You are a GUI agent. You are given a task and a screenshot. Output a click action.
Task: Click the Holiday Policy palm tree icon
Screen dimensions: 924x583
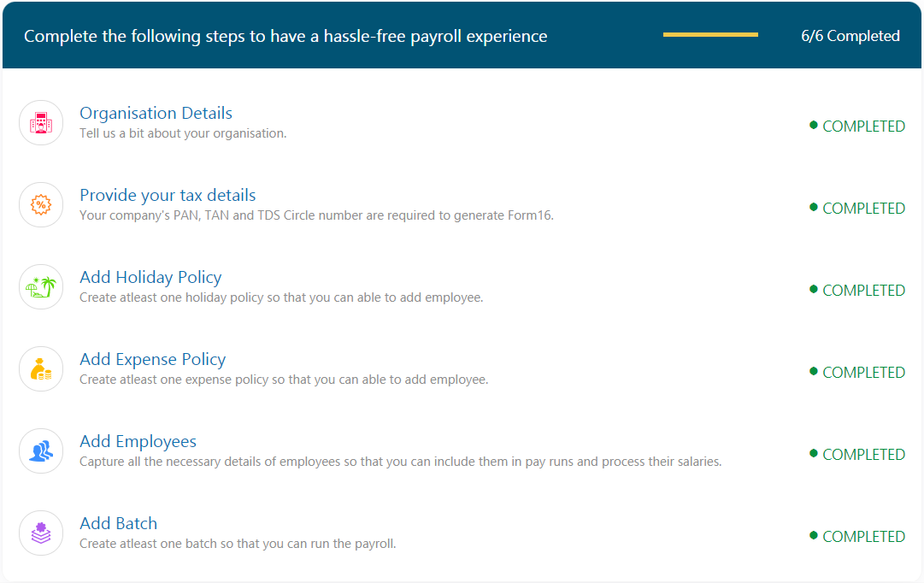point(41,286)
